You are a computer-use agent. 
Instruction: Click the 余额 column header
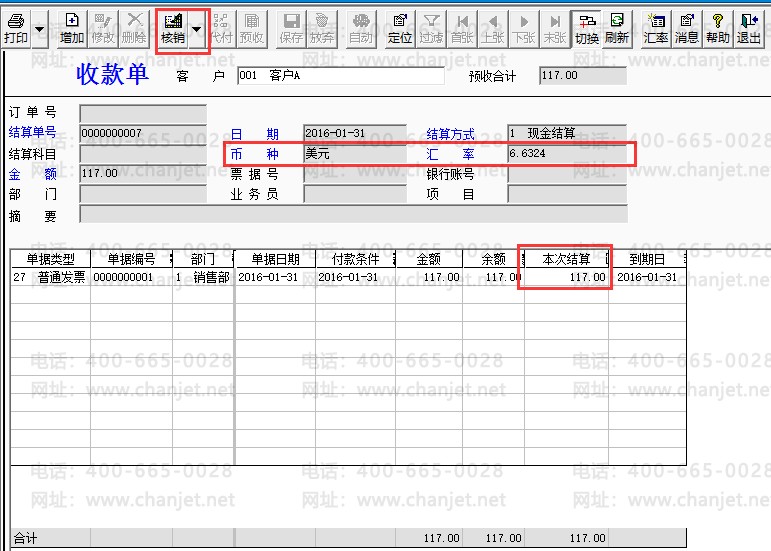(x=493, y=259)
